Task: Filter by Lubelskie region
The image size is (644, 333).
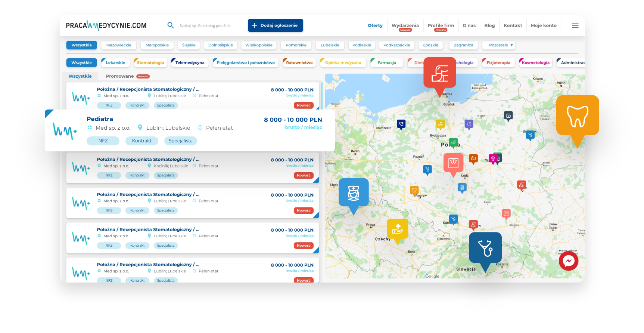Action: tap(330, 45)
